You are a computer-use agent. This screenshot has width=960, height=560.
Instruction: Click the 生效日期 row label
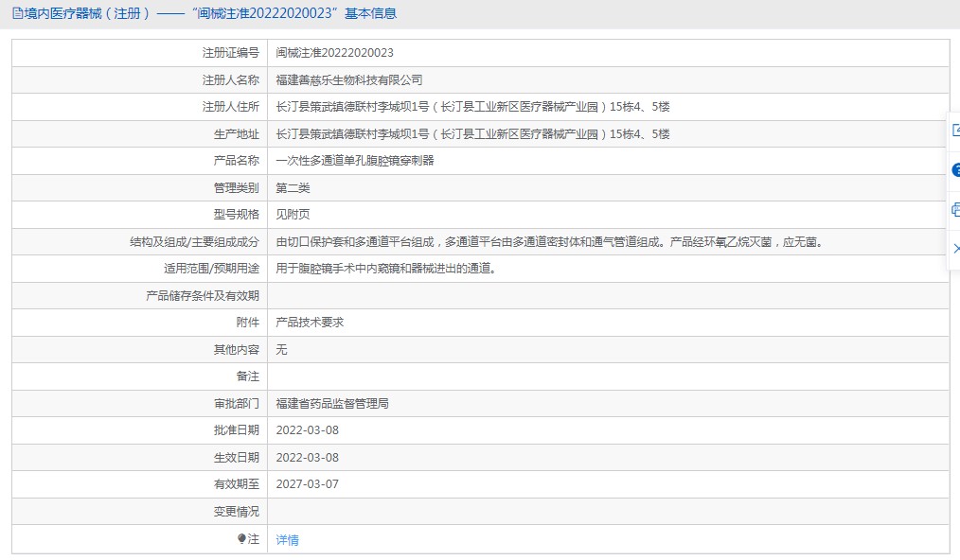click(x=237, y=457)
